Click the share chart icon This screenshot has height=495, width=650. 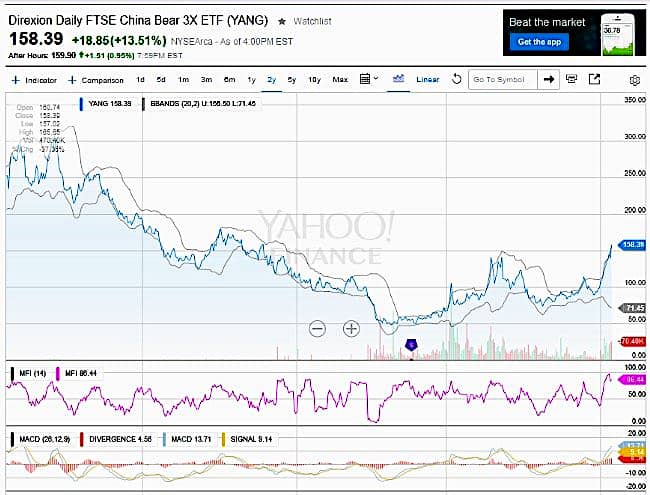point(594,79)
